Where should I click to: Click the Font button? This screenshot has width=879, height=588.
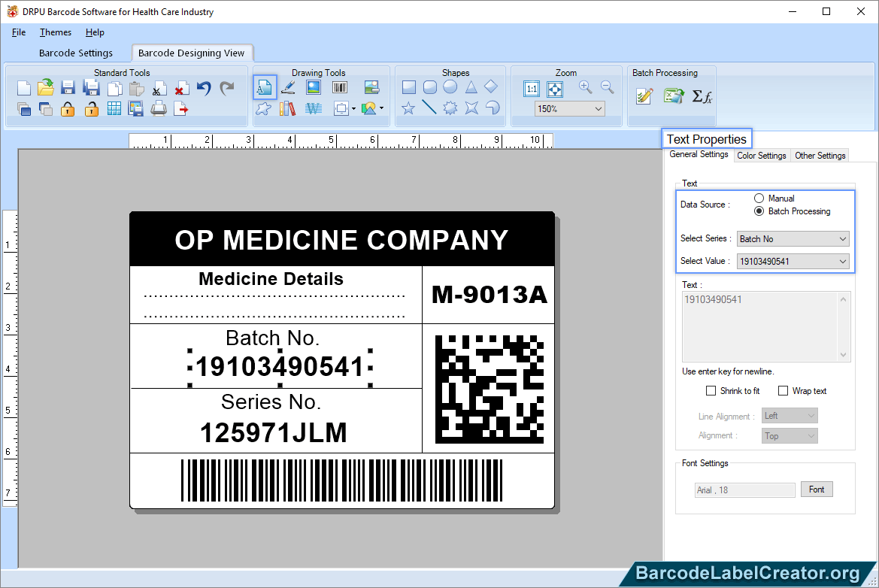[817, 489]
